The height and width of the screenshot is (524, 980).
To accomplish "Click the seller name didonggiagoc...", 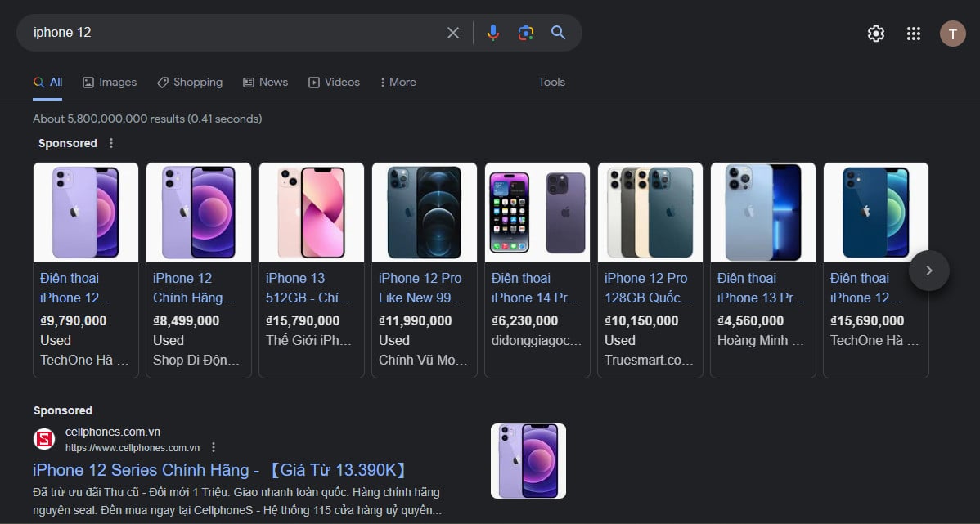I will (537, 340).
